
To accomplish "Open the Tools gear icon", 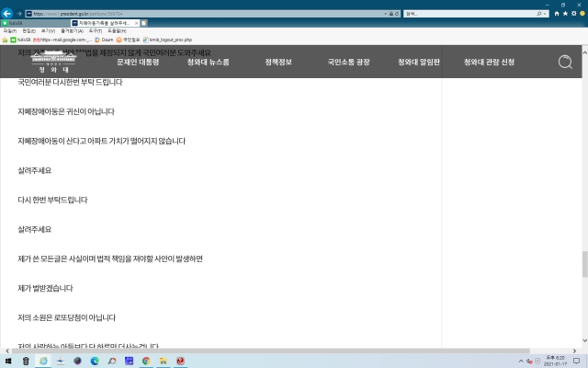I will (x=573, y=14).
